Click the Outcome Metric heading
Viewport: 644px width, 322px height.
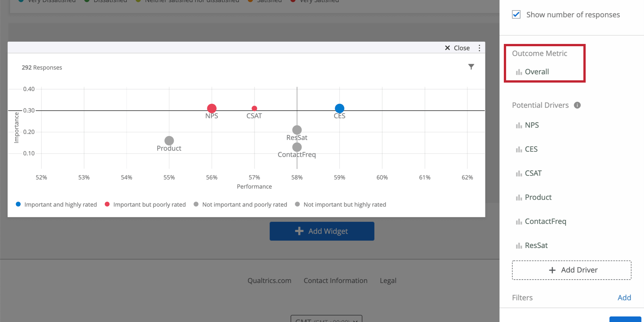click(x=540, y=53)
